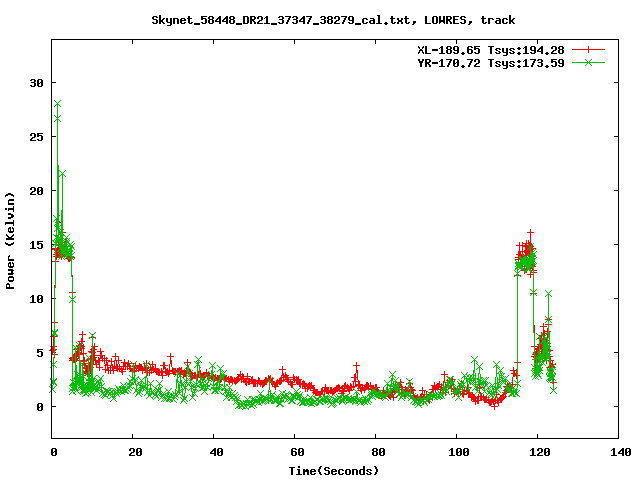
Task: Click x-axis tick label 100
Action: point(458,452)
